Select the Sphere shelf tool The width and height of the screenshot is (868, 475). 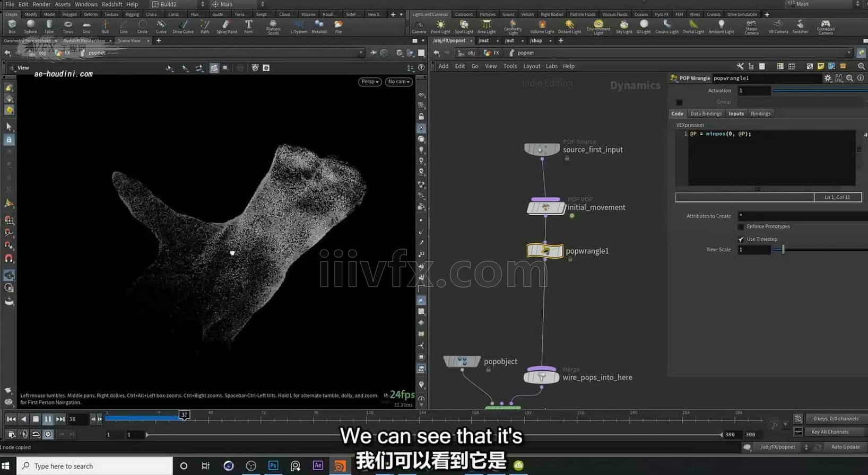pyautogui.click(x=31, y=27)
